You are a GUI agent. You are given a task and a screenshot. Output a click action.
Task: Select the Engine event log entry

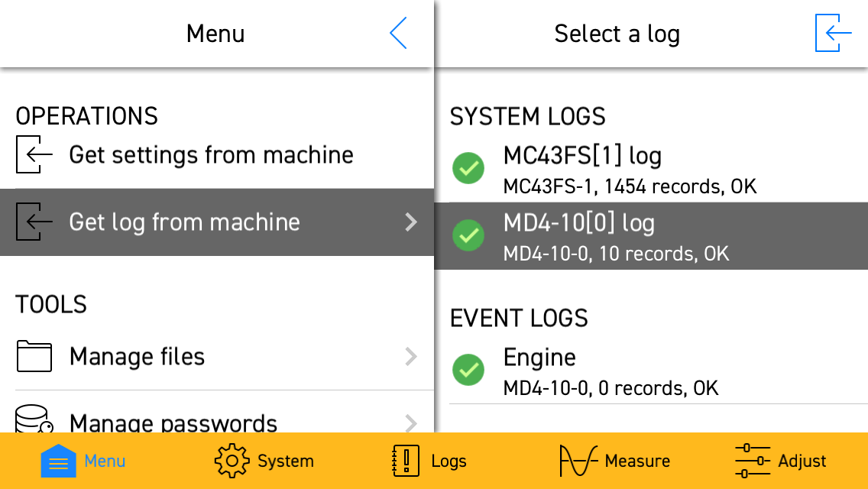pyautogui.click(x=651, y=371)
